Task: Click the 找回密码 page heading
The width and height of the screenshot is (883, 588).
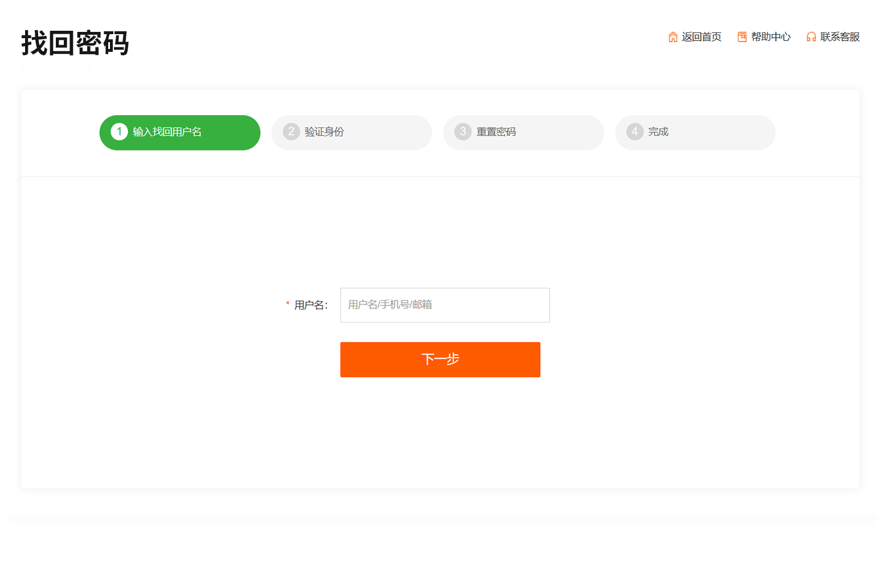Action: pyautogui.click(x=75, y=43)
